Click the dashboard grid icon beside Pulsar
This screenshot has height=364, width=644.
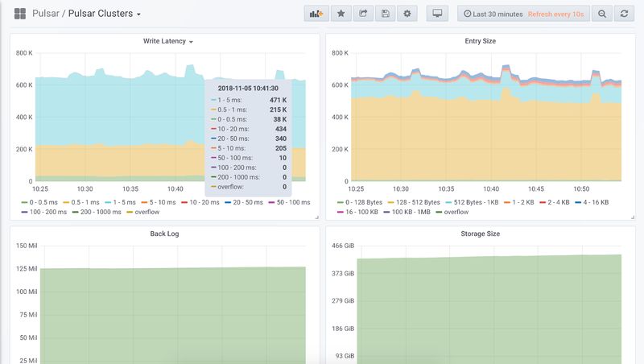(19, 14)
